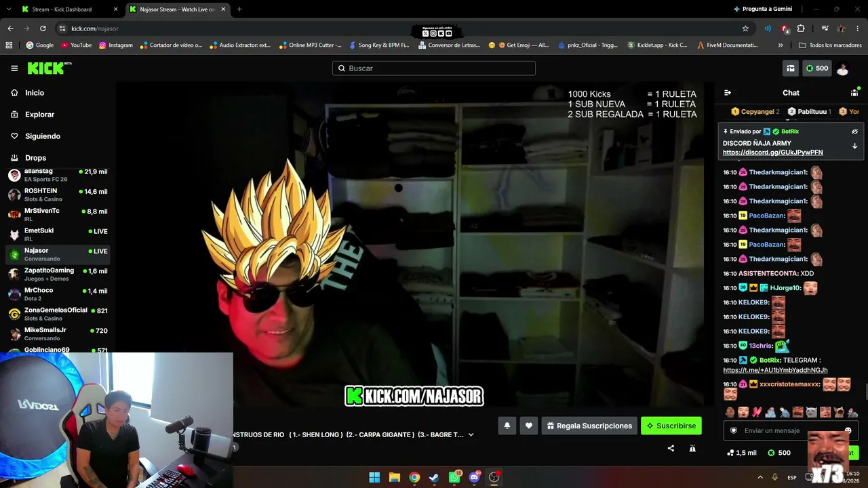Open a new browser tab
This screenshot has width=868, height=488.
(239, 9)
